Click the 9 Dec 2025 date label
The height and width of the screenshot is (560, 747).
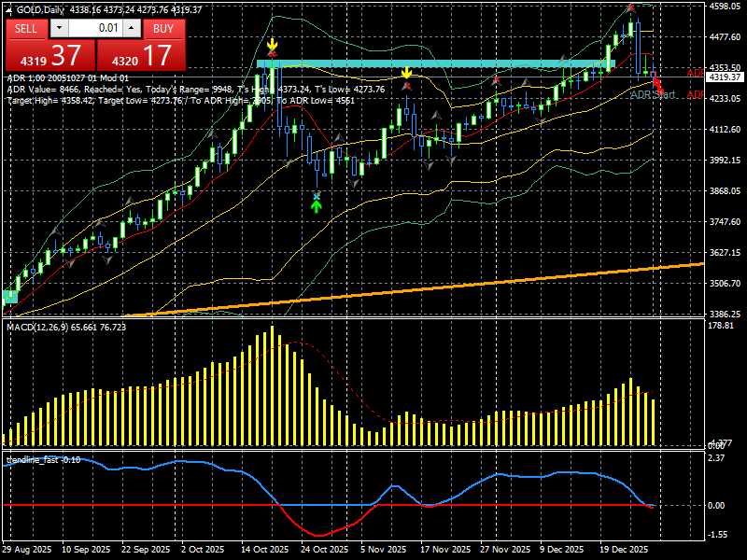(x=562, y=550)
